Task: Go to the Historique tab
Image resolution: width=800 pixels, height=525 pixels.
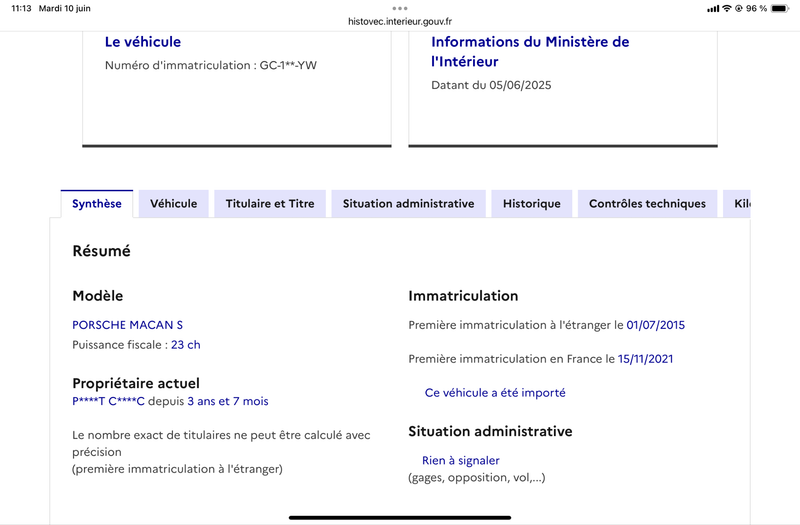Action: 532,204
